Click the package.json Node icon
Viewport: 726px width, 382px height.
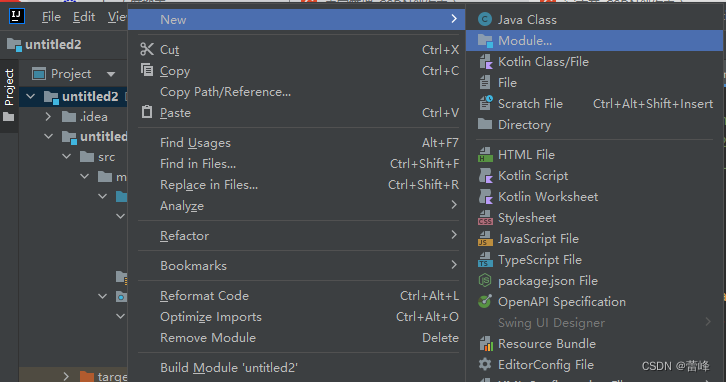click(x=485, y=281)
